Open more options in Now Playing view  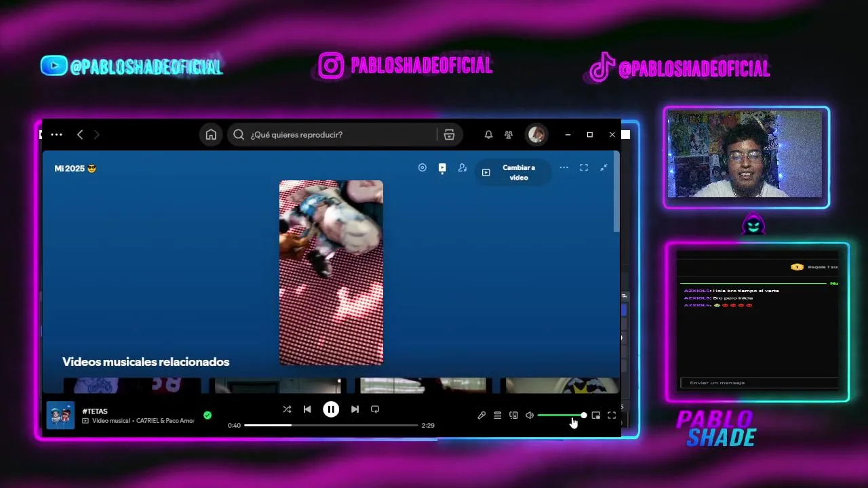click(564, 167)
